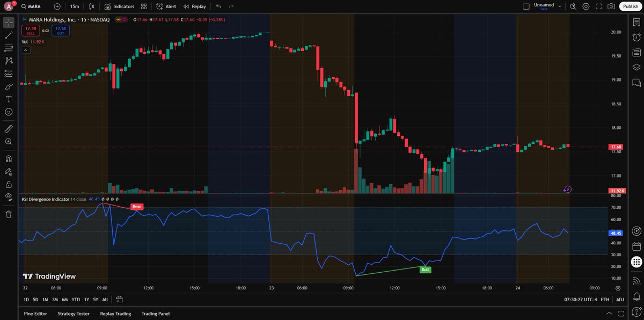Viewport: 644px width, 320px height.
Task: Open the alerts clock panel icon
Action: (636, 37)
